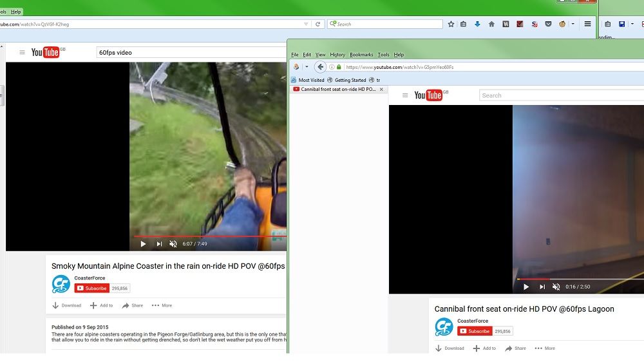Open the View menu in the front Firefox window
This screenshot has width=644, height=362.
pyautogui.click(x=320, y=55)
